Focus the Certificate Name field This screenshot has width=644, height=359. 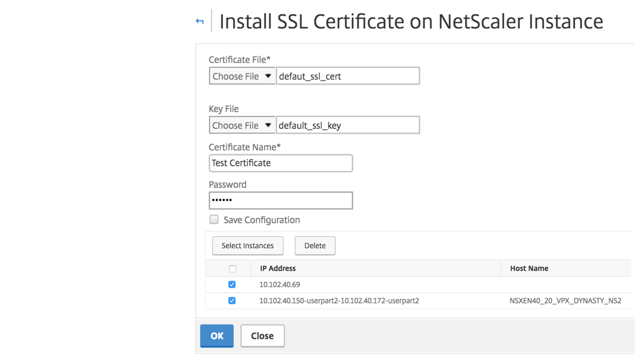(281, 163)
